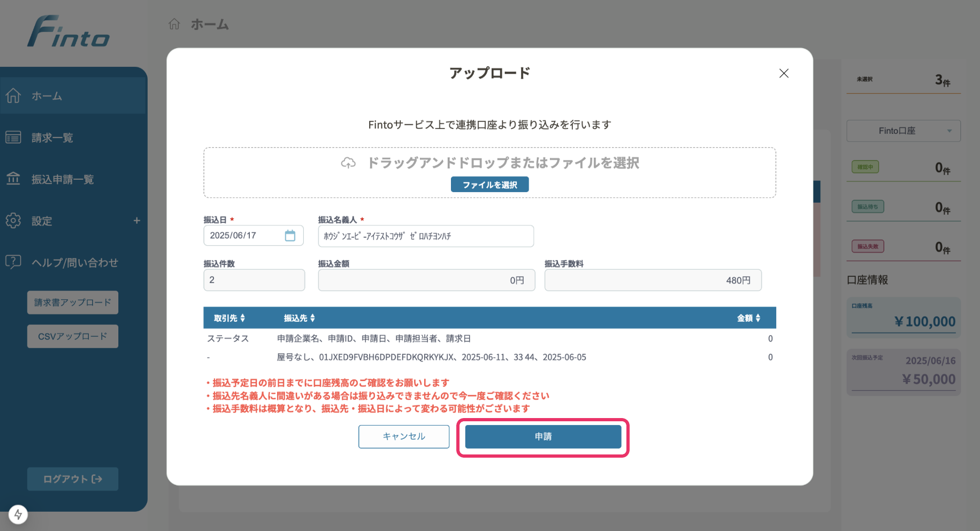Click the ファイルを選択 button
The width and height of the screenshot is (980, 531).
pyautogui.click(x=489, y=185)
